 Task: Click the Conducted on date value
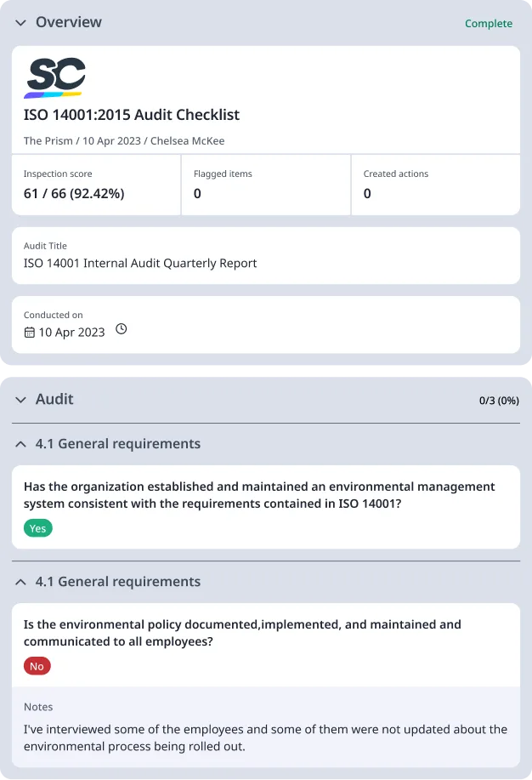point(72,333)
